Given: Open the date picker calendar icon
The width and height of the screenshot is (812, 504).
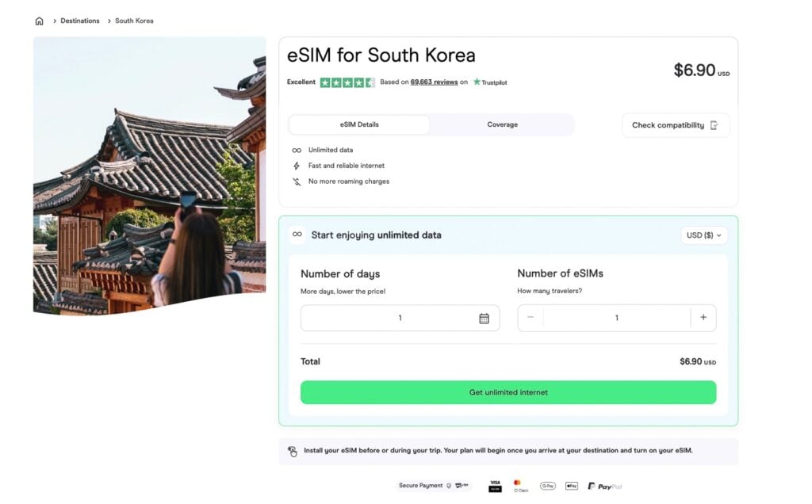Looking at the screenshot, I should pyautogui.click(x=484, y=317).
